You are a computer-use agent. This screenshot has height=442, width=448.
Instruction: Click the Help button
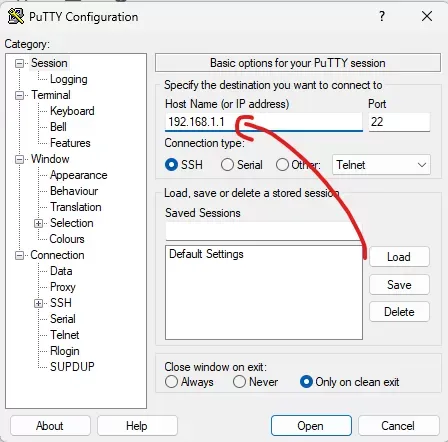click(137, 426)
